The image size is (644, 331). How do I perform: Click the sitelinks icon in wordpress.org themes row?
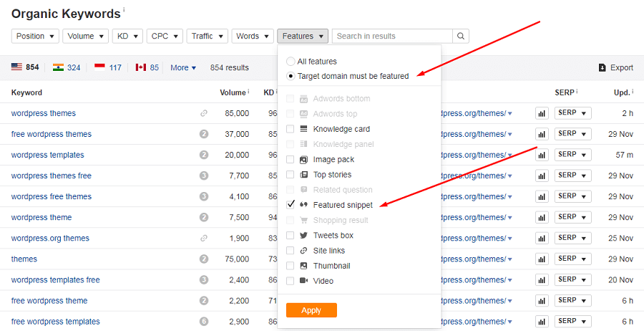[204, 238]
